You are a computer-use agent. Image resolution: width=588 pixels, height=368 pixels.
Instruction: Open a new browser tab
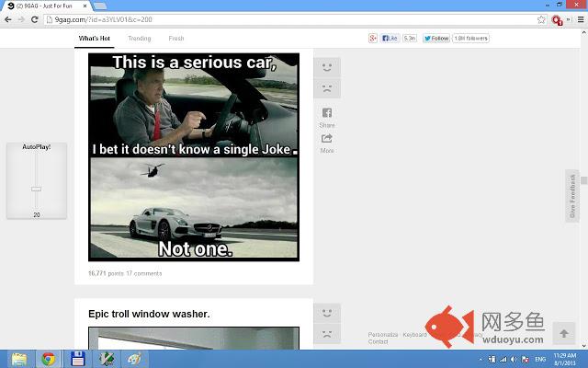100,6
